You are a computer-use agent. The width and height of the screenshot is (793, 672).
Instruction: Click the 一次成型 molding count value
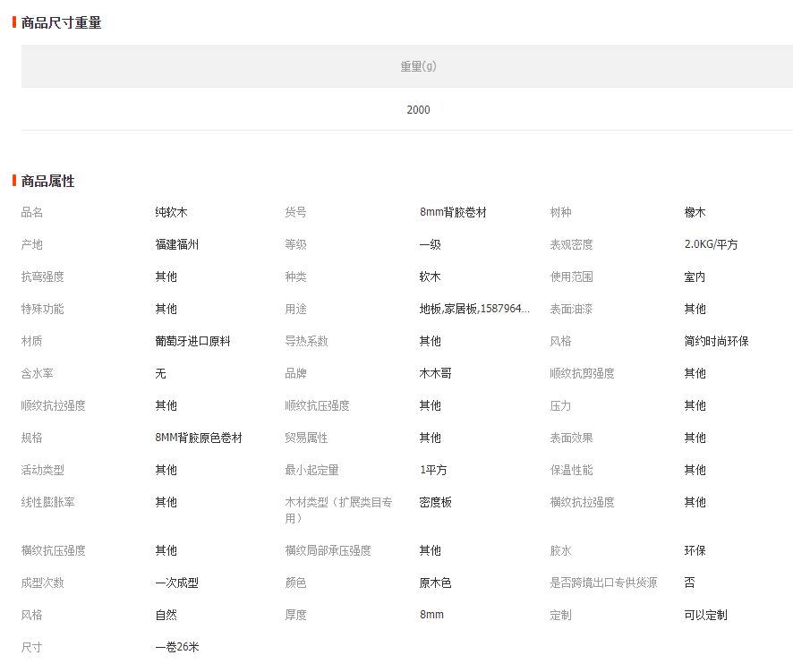click(176, 583)
